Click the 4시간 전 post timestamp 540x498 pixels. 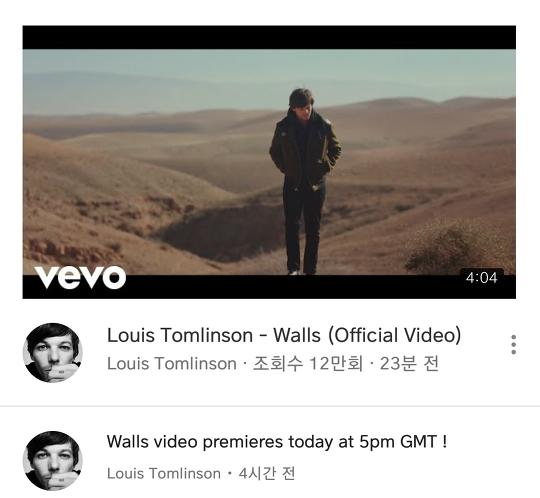point(267,474)
